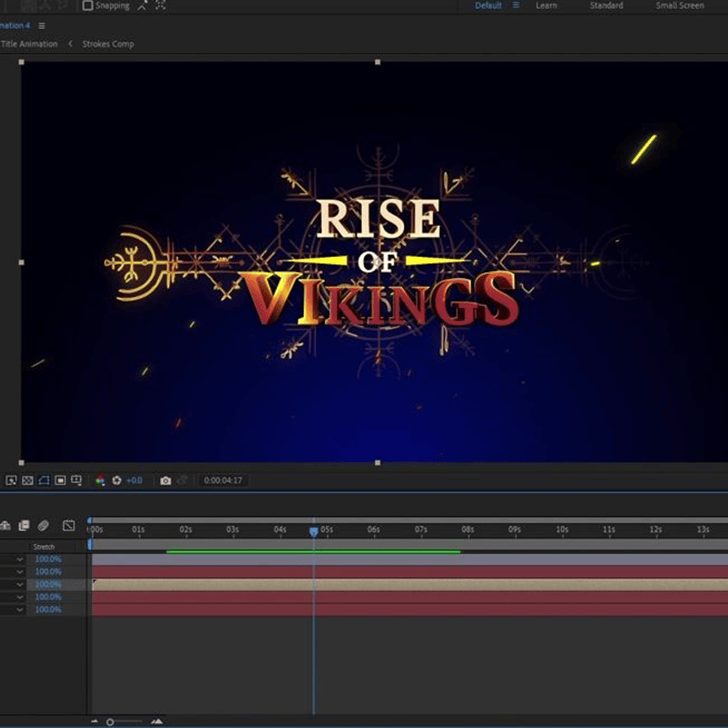This screenshot has width=728, height=728.
Task: Open the show channel color management icon
Action: (x=100, y=480)
